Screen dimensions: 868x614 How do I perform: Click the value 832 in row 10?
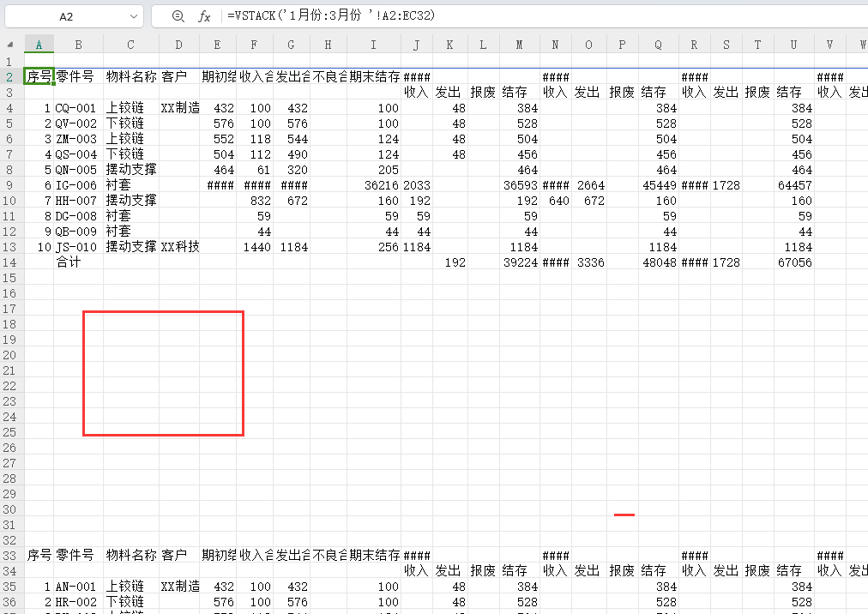255,201
